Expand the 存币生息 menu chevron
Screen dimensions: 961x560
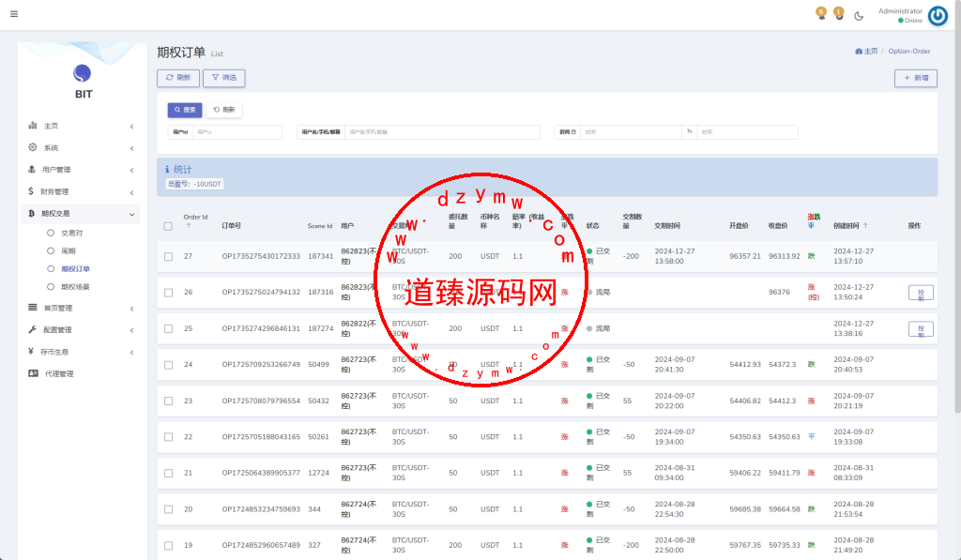tap(131, 353)
